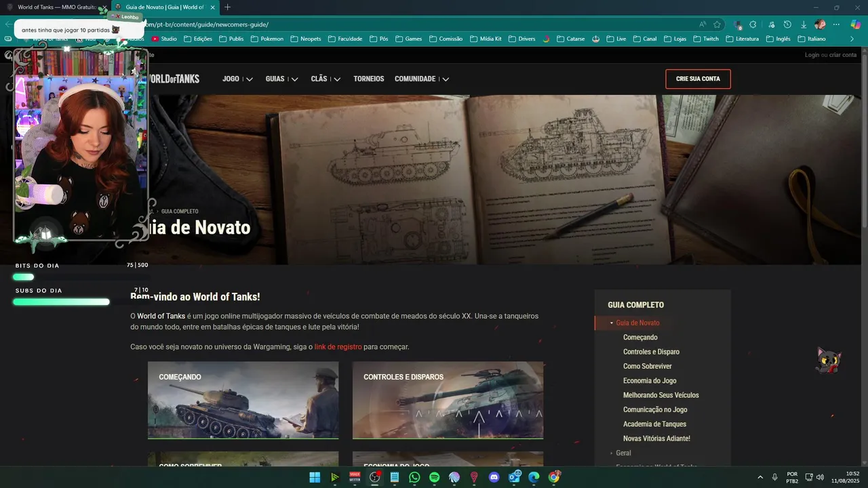Open Voicemeeter from taskbar

[x=355, y=477]
